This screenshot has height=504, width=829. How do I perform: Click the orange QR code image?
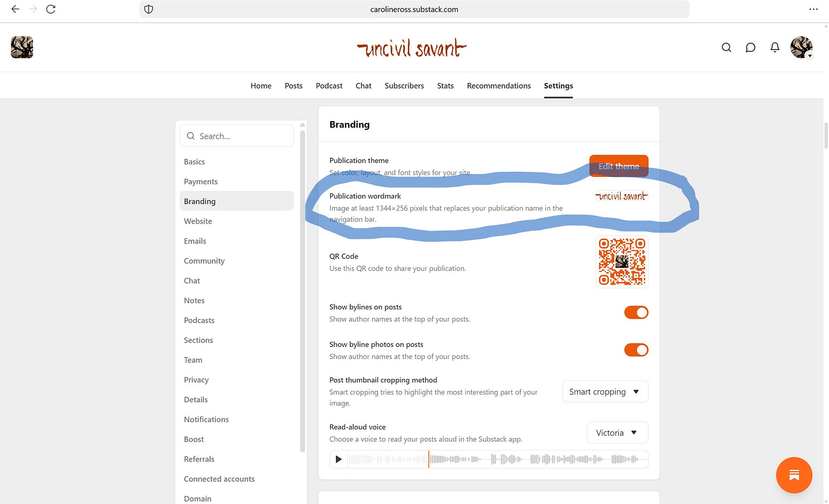pos(622,262)
